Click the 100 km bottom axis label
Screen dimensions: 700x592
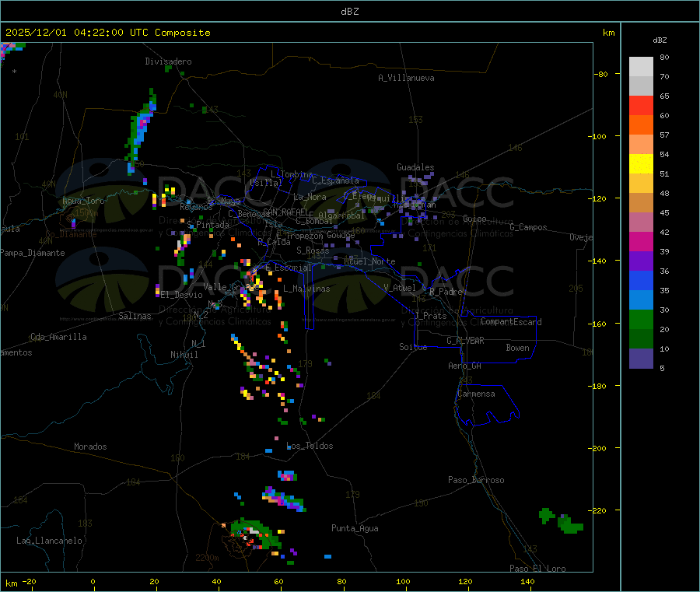coord(403,581)
